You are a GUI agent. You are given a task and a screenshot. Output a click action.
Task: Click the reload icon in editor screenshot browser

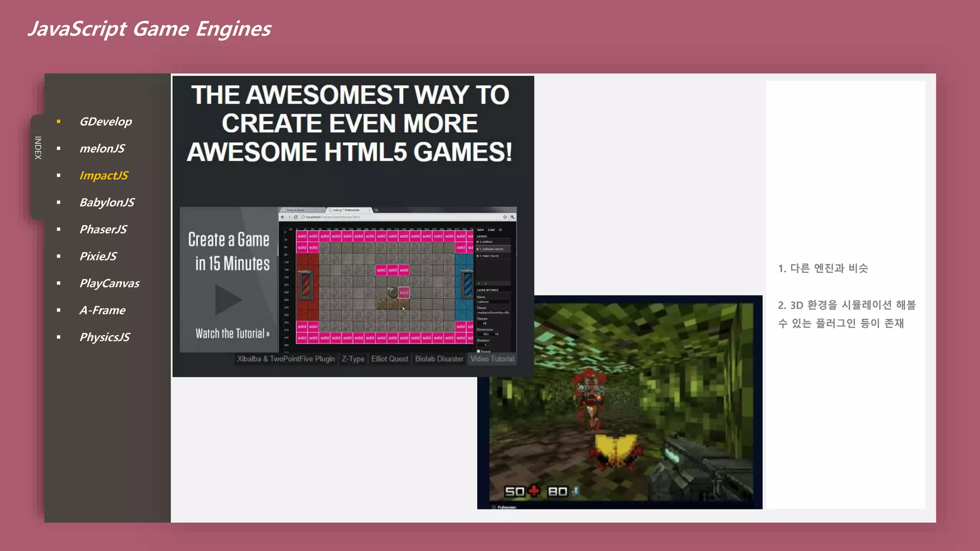coord(296,217)
